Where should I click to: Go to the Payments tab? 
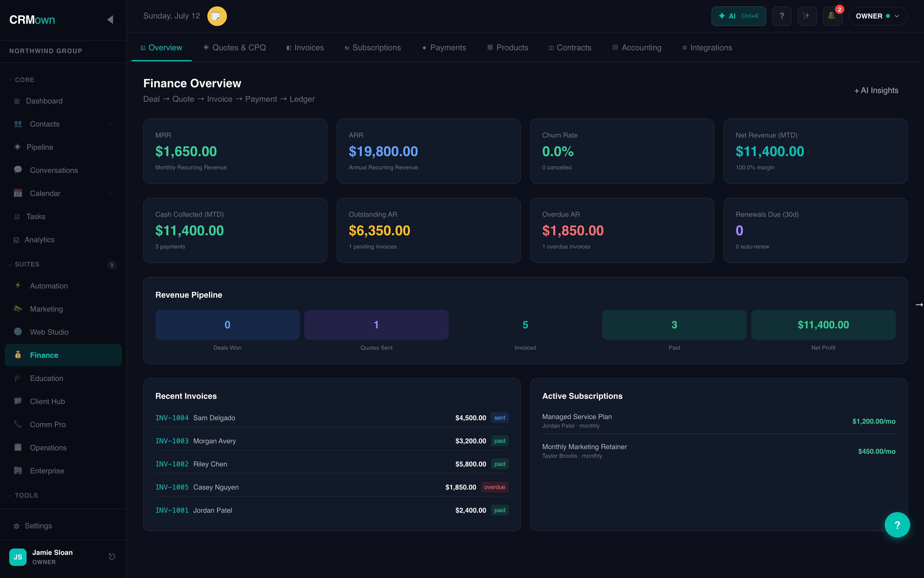click(444, 47)
